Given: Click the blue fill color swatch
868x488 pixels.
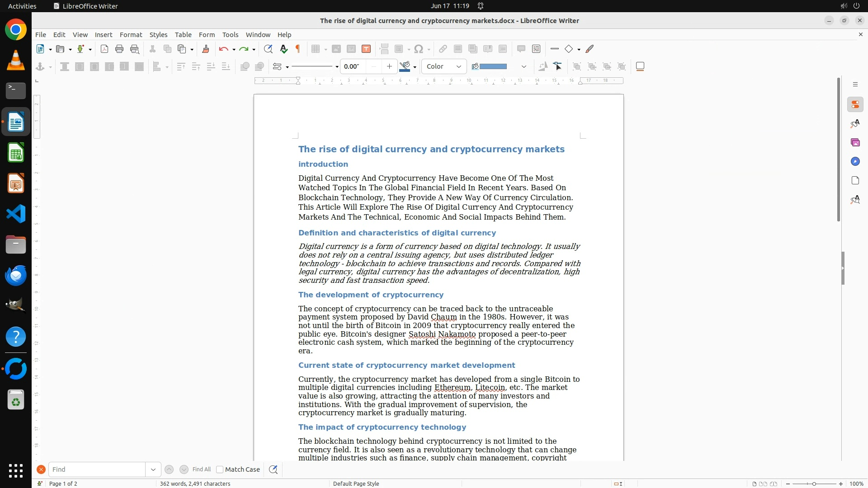Looking at the screenshot, I should pyautogui.click(x=493, y=67).
